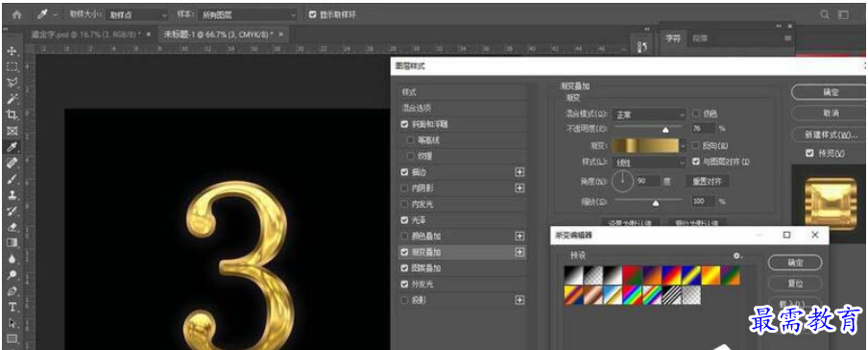Click the Home icon in options bar
This screenshot has height=350, width=868.
click(x=17, y=14)
